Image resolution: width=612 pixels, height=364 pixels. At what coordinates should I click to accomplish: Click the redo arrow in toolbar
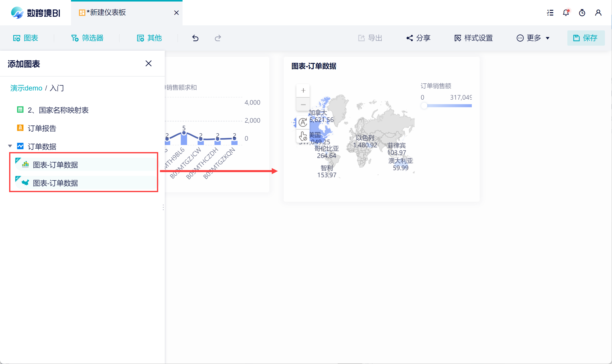pos(218,38)
